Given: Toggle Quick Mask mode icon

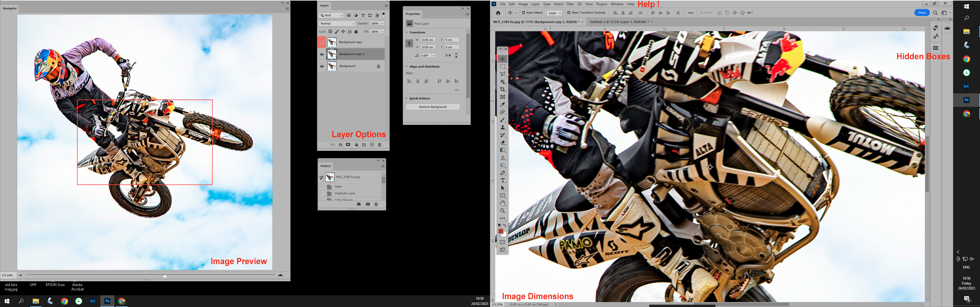Looking at the screenshot, I should pos(503,242).
